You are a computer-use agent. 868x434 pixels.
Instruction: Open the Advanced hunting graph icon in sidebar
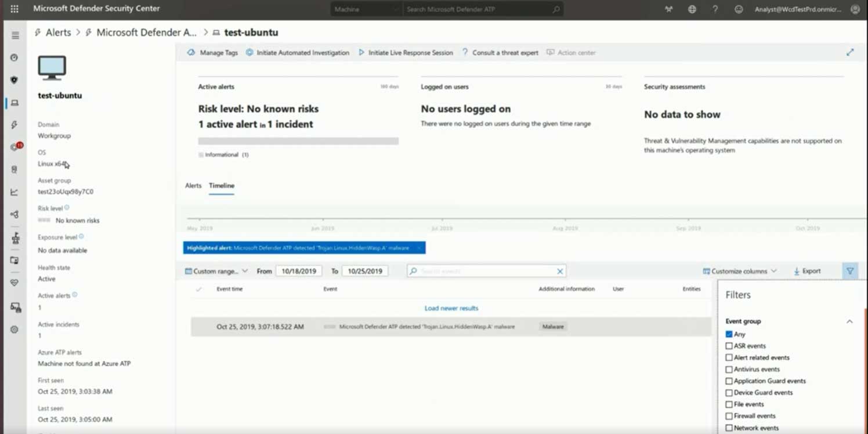(15, 214)
